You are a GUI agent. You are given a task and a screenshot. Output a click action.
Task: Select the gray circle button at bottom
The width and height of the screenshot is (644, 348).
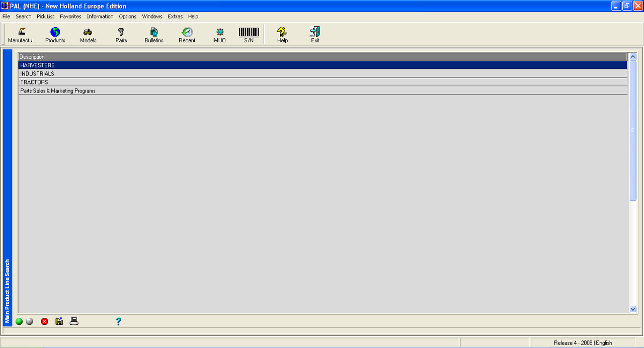(29, 321)
